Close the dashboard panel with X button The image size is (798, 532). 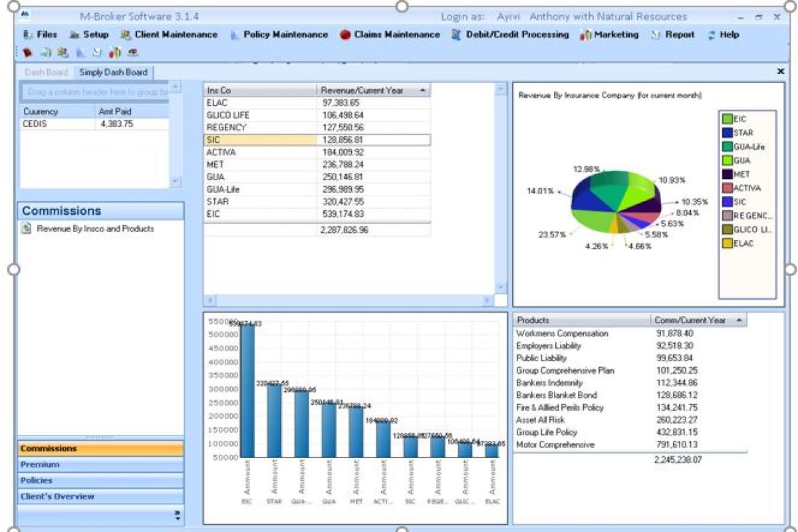[x=780, y=71]
